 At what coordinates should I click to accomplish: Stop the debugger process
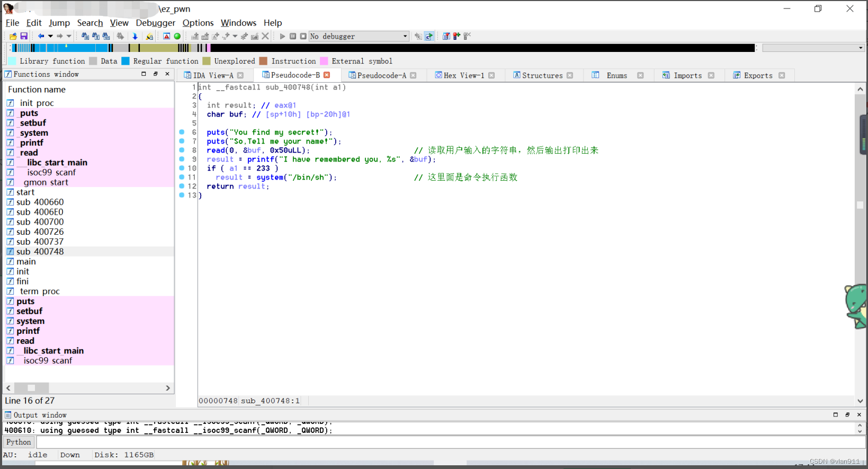point(303,36)
